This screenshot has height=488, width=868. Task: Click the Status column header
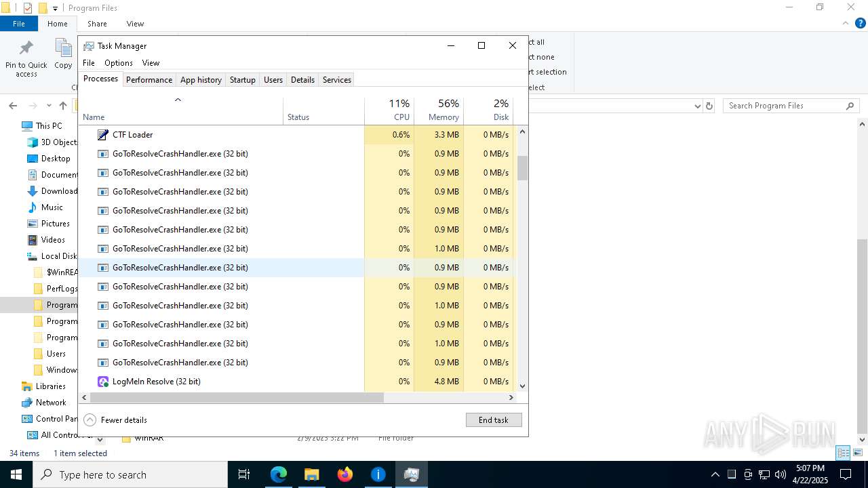pyautogui.click(x=323, y=111)
